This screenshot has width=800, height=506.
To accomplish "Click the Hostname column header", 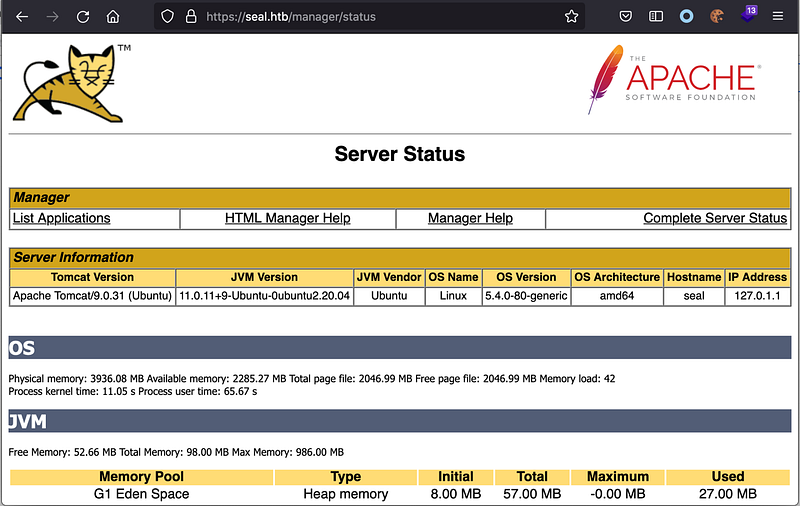I will (x=694, y=277).
